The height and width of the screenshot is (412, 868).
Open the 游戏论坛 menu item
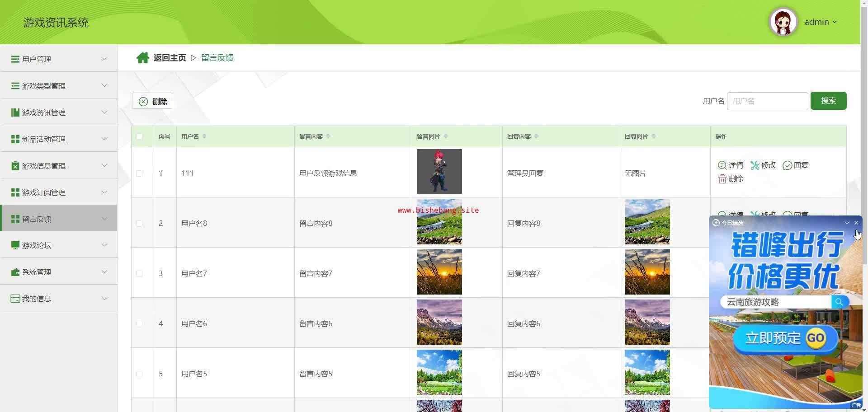(x=59, y=245)
